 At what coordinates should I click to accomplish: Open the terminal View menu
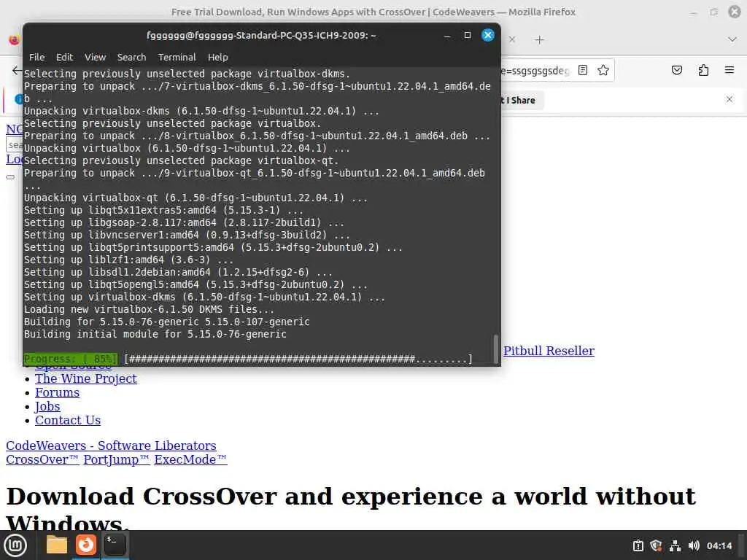tap(96, 57)
